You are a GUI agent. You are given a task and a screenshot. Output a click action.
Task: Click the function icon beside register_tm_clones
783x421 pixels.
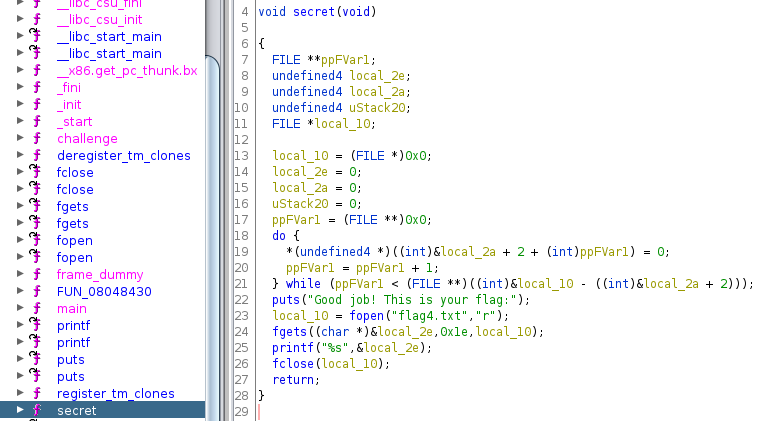pyautogui.click(x=37, y=393)
